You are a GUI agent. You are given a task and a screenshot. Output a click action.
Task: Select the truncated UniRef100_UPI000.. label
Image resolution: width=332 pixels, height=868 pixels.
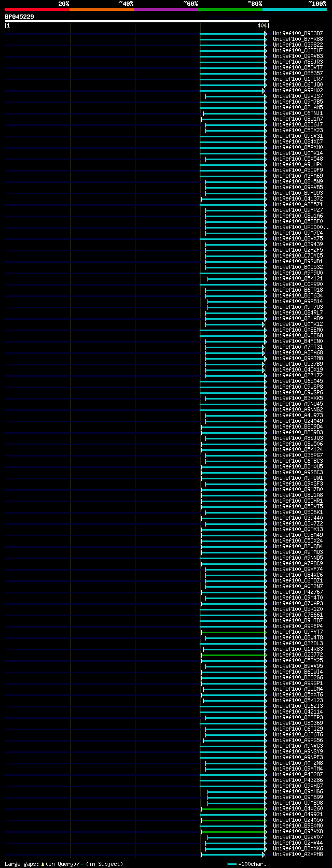click(301, 227)
